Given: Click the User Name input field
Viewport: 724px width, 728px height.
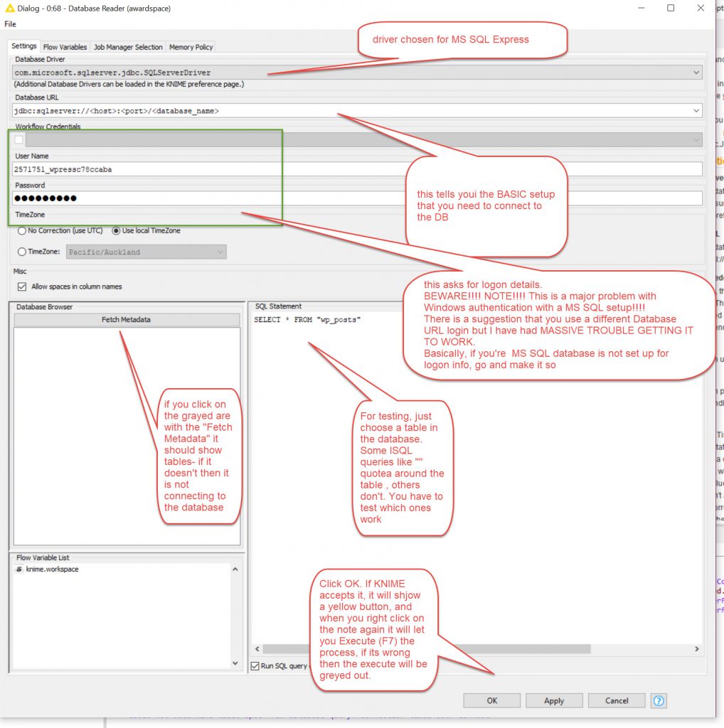Looking at the screenshot, I should click(356, 169).
